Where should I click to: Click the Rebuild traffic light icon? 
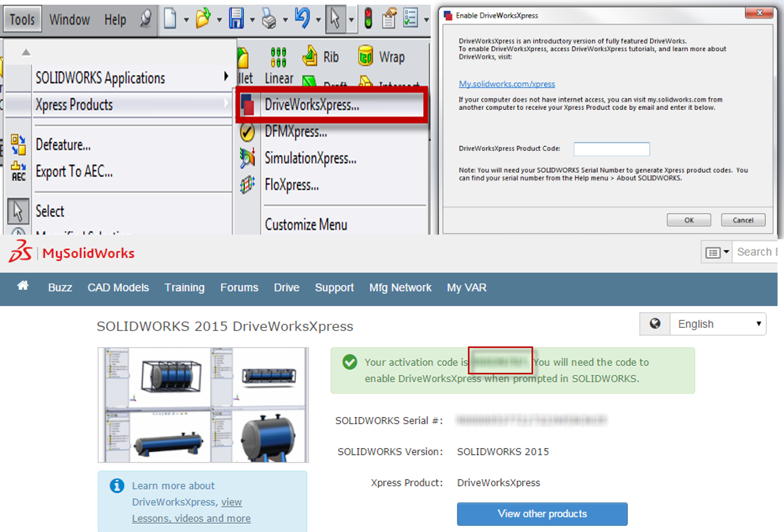click(x=368, y=19)
